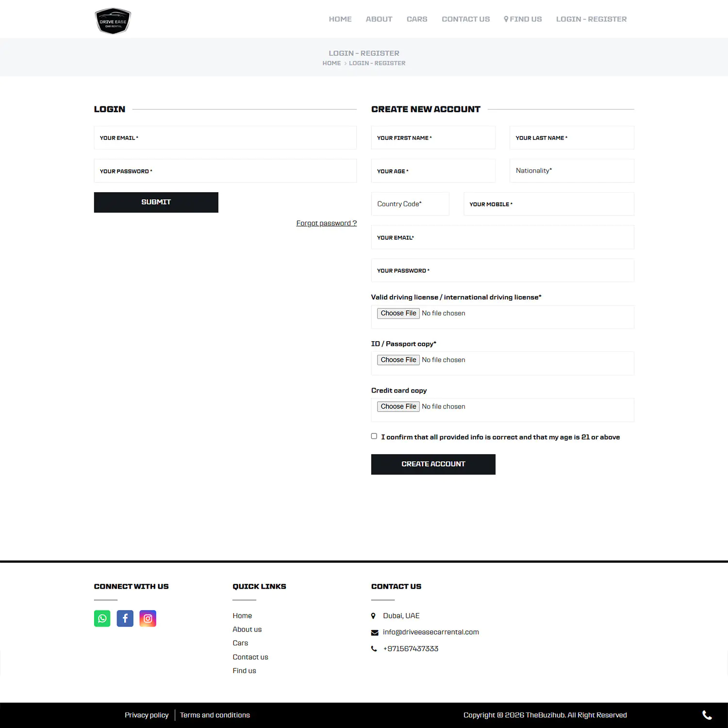Choose file for driving license upload
This screenshot has height=728, width=728.
398,314
